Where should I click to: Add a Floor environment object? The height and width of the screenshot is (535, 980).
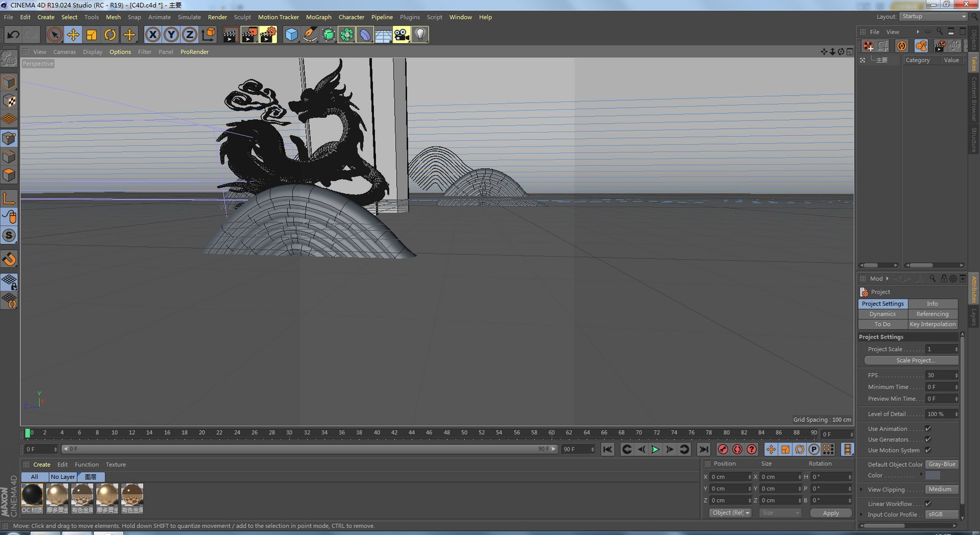pos(383,35)
